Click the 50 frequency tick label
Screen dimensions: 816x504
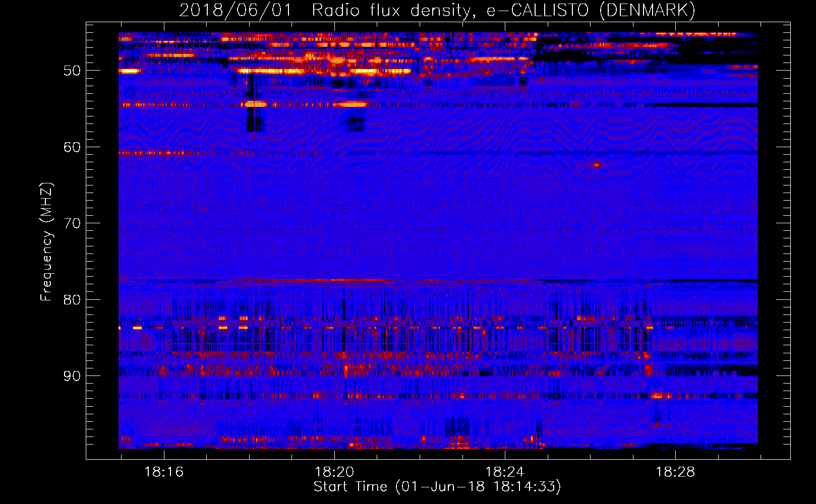tap(72, 71)
